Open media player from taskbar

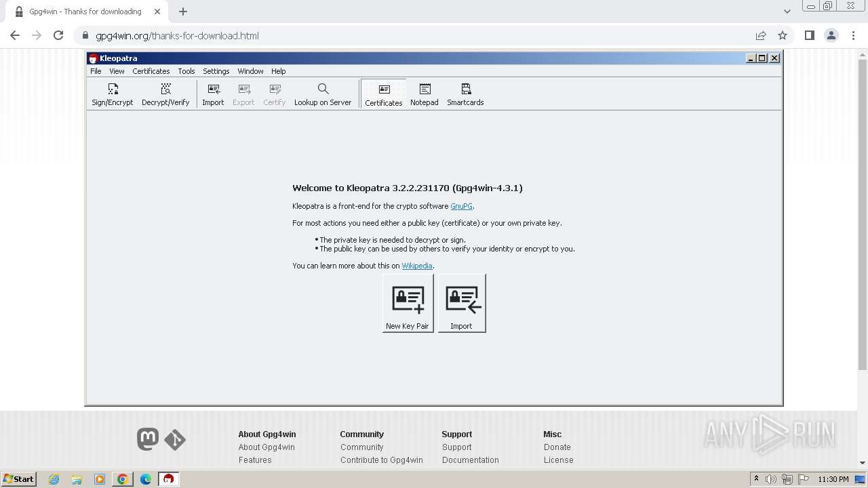100,479
